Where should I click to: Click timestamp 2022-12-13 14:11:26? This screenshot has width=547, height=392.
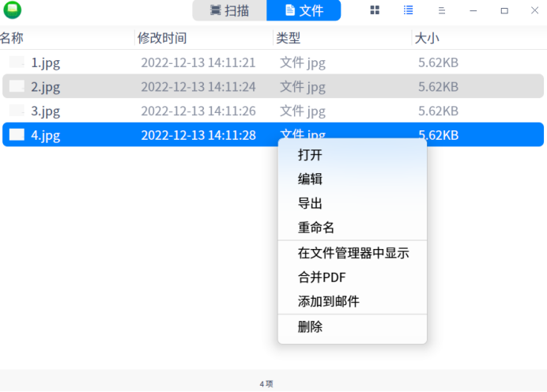point(198,111)
